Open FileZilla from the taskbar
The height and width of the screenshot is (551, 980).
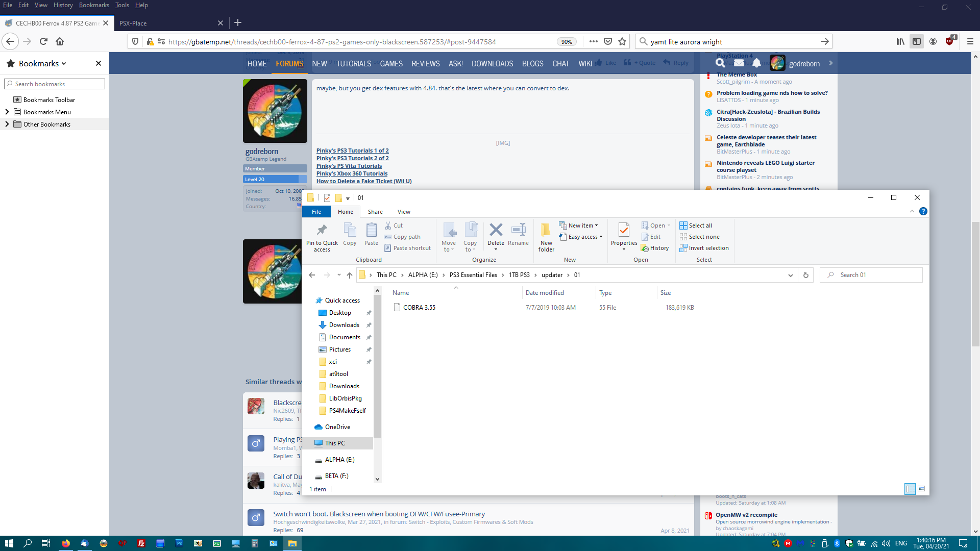pos(141,543)
